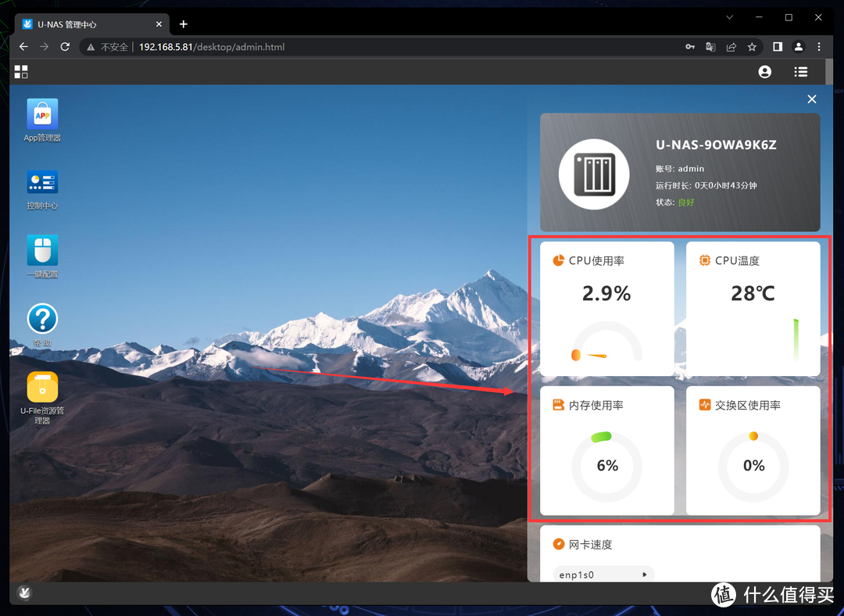Reload the current page
This screenshot has width=844, height=616.
[x=65, y=47]
